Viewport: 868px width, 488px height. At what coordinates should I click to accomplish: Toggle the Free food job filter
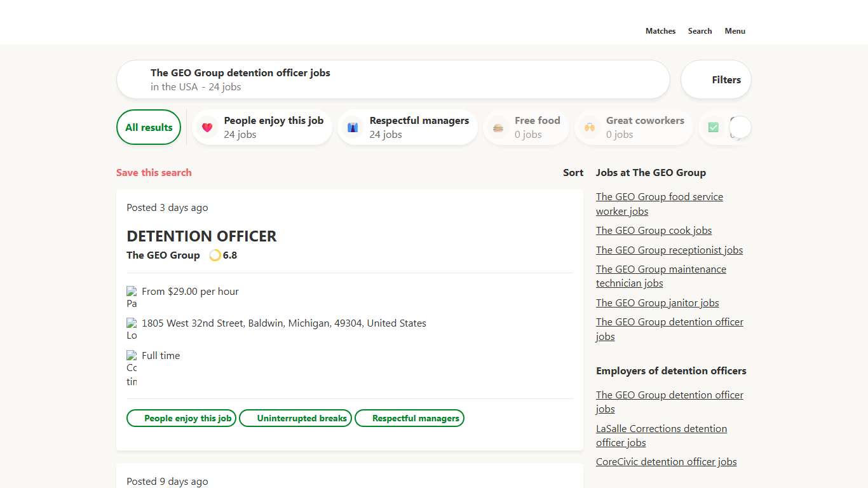[526, 127]
